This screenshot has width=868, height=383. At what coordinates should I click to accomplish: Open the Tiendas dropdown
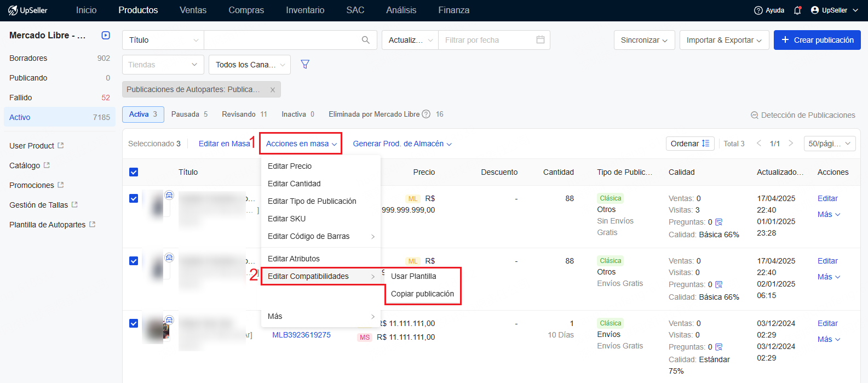(x=163, y=65)
